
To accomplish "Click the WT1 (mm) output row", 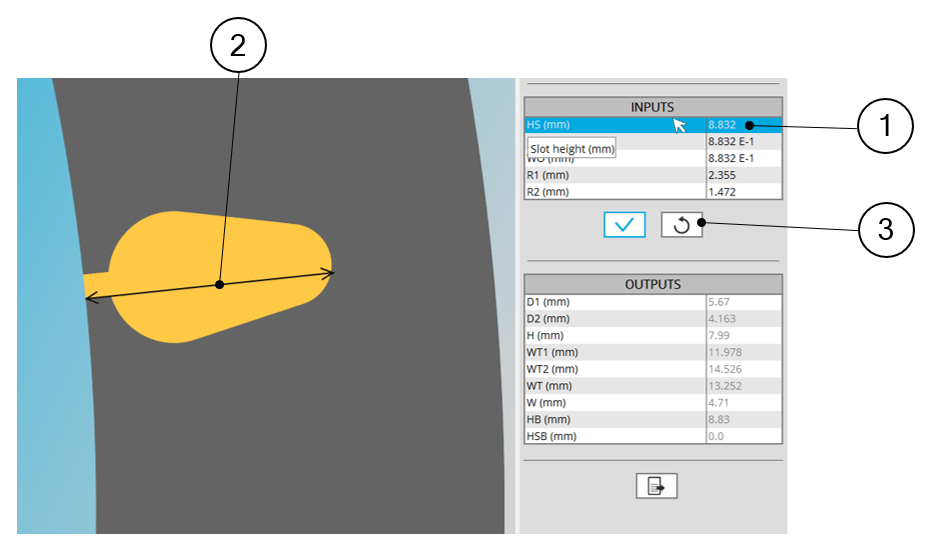I will tap(614, 352).
